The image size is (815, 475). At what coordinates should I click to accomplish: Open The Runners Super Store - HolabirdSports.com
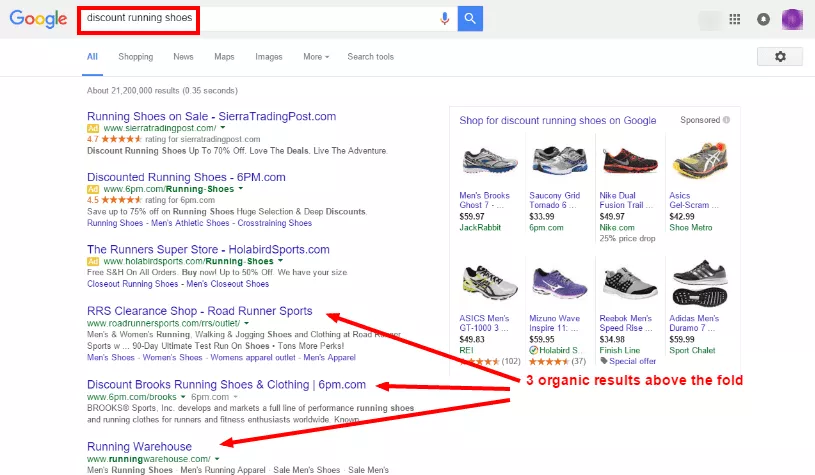pyautogui.click(x=208, y=249)
